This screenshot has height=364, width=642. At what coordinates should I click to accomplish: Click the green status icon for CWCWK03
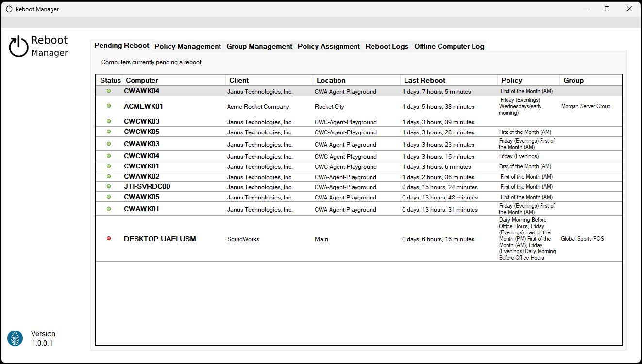[108, 121]
